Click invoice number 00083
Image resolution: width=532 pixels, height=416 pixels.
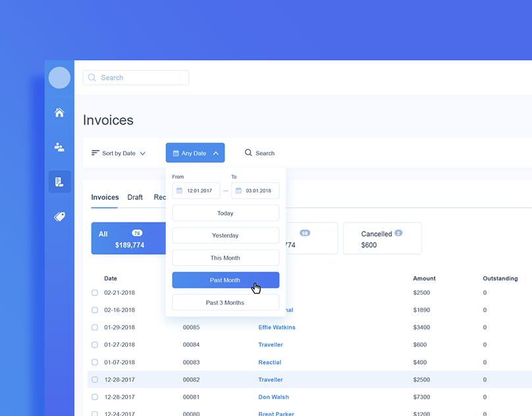point(191,363)
